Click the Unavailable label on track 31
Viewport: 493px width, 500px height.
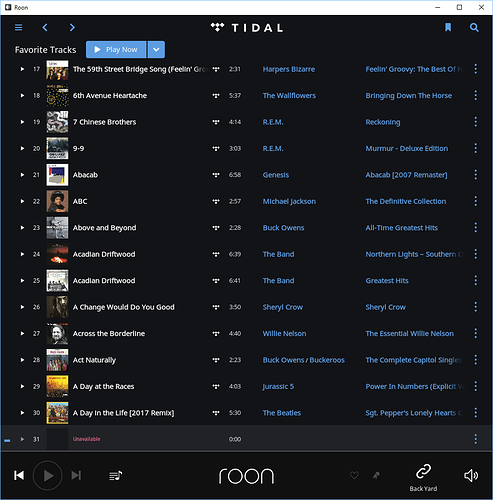86,439
